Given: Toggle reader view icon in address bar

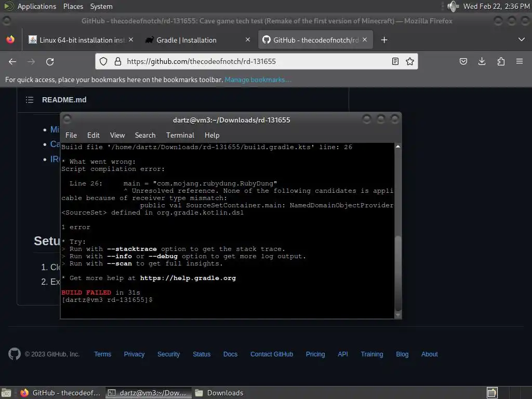Looking at the screenshot, I should [395, 61].
